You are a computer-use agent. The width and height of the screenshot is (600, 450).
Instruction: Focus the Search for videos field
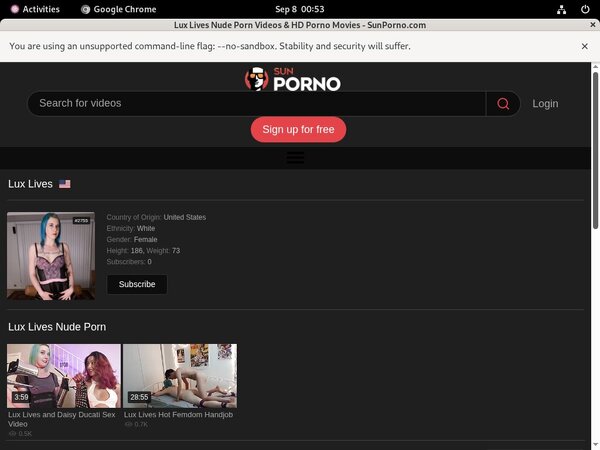[x=256, y=104]
